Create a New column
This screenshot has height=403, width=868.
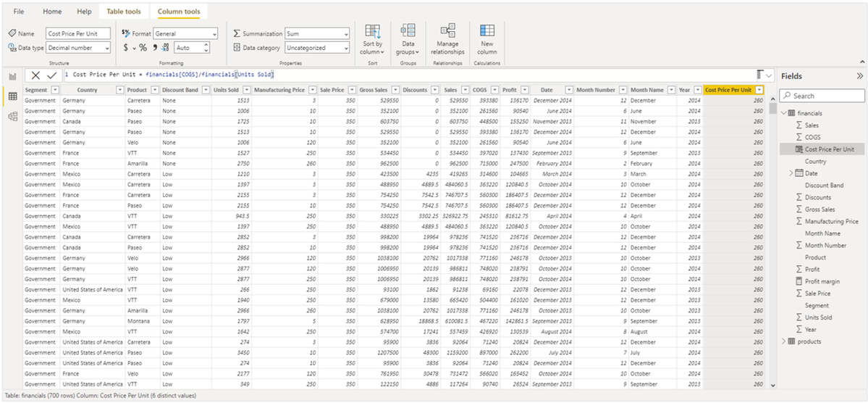[487, 39]
